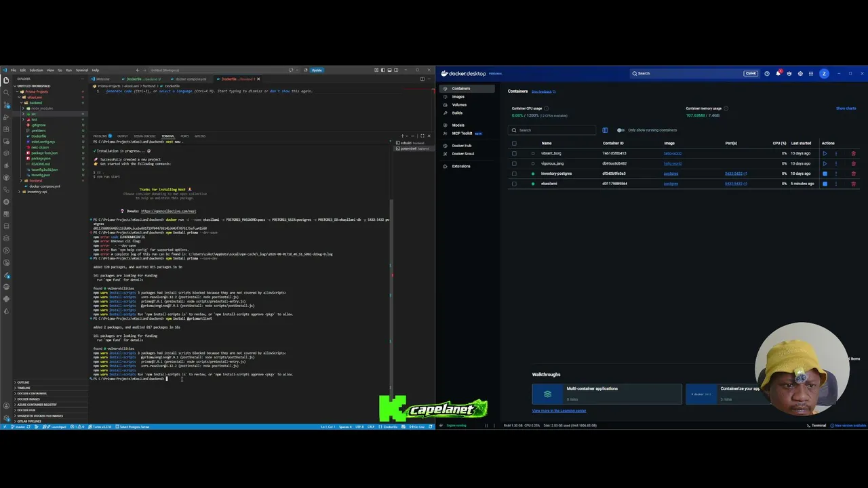Stop the ekasilami container

point(825,184)
